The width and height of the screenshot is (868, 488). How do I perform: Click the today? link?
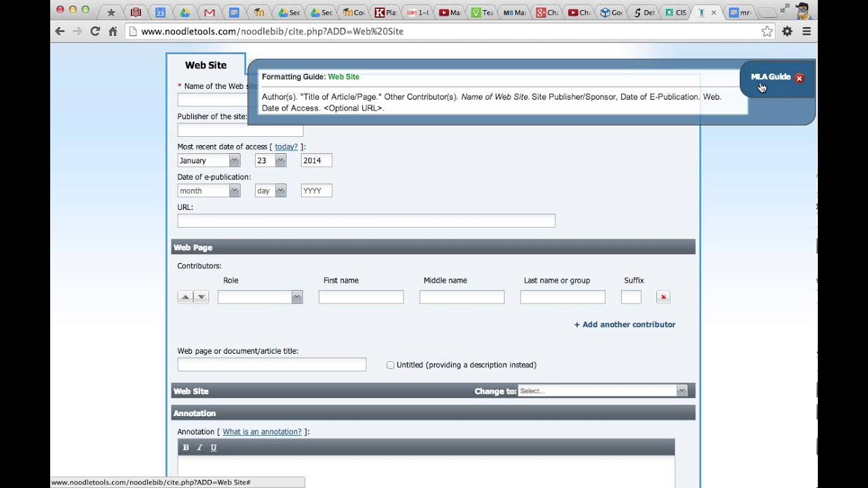286,146
